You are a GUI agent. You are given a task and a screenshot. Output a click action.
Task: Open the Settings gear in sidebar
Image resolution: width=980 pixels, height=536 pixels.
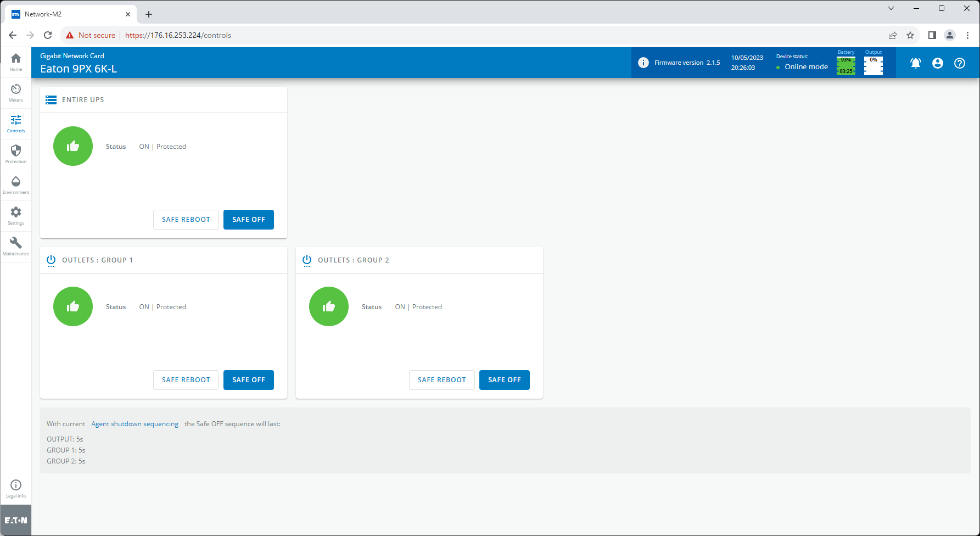pyautogui.click(x=16, y=216)
